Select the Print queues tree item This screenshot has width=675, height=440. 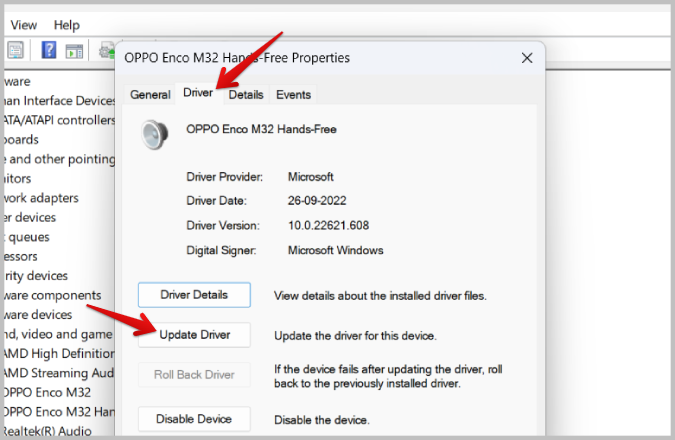[27, 237]
